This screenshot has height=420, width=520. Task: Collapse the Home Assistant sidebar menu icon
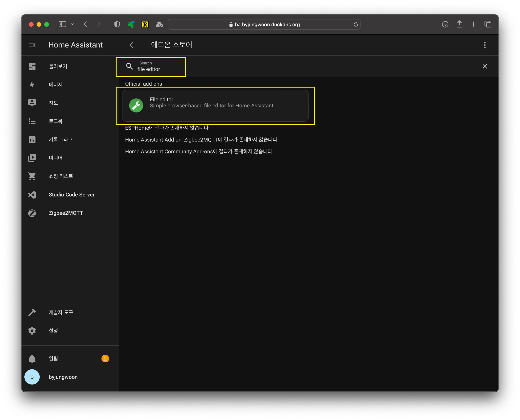coord(32,45)
